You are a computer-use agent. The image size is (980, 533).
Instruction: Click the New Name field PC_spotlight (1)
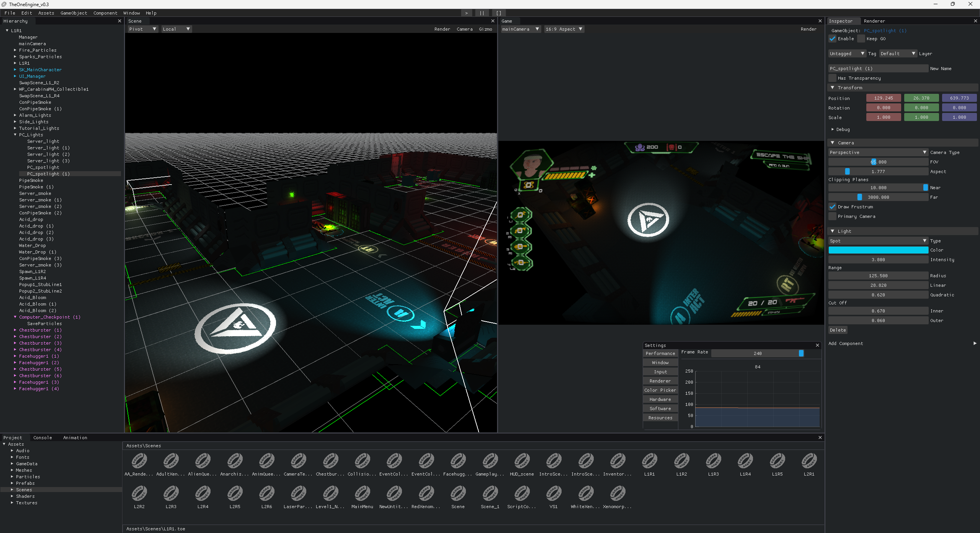[878, 69]
